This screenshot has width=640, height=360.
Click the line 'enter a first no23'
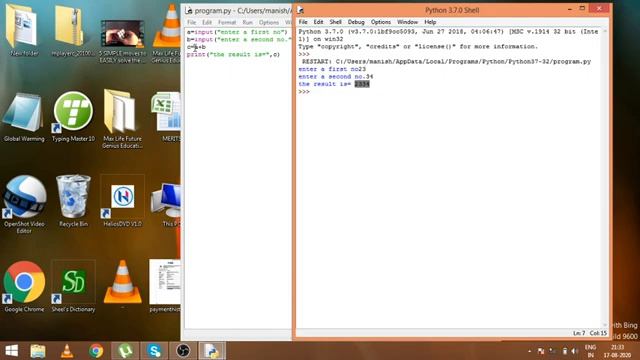point(332,69)
